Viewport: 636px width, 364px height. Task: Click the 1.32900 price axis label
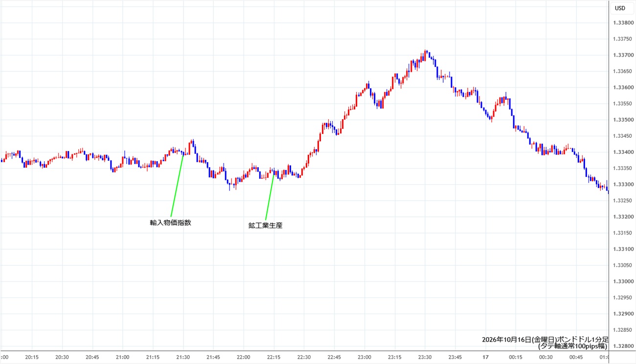[x=622, y=314]
